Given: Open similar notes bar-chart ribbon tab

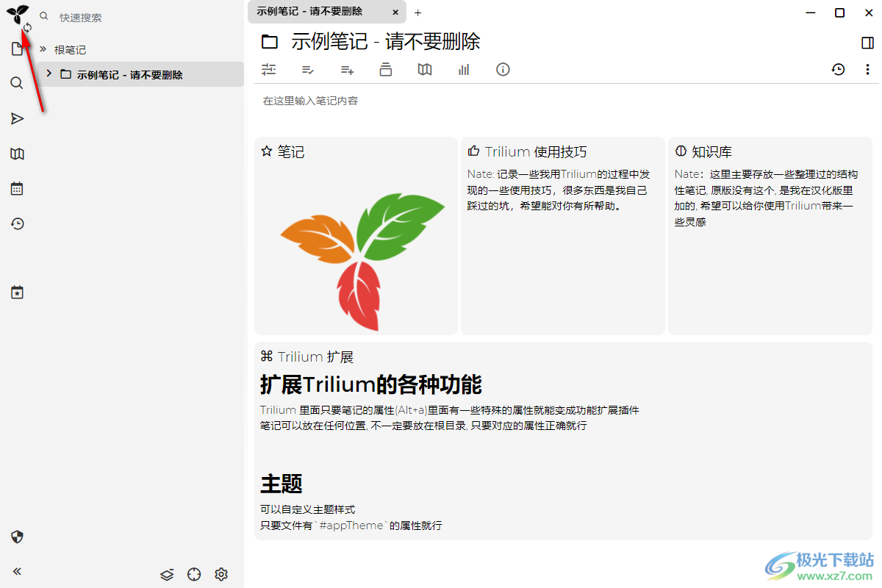Looking at the screenshot, I should click(464, 70).
